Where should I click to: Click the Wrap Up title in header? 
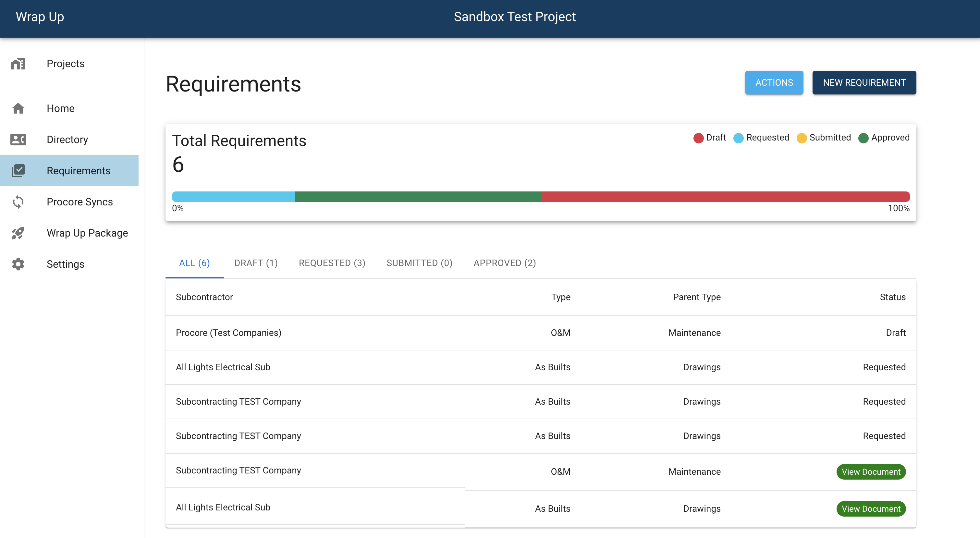pyautogui.click(x=40, y=17)
